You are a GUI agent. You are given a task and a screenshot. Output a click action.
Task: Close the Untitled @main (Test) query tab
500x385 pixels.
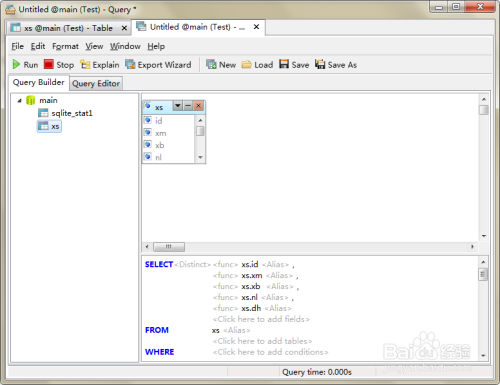tap(256, 27)
